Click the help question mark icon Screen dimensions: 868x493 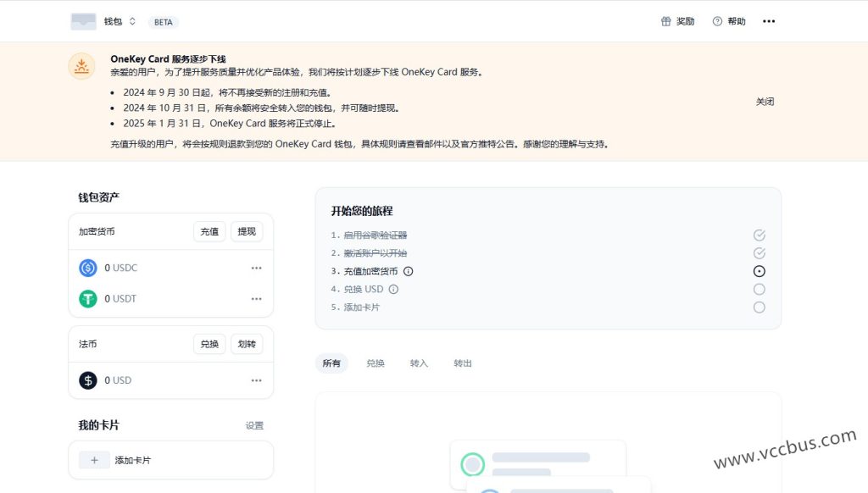(717, 21)
